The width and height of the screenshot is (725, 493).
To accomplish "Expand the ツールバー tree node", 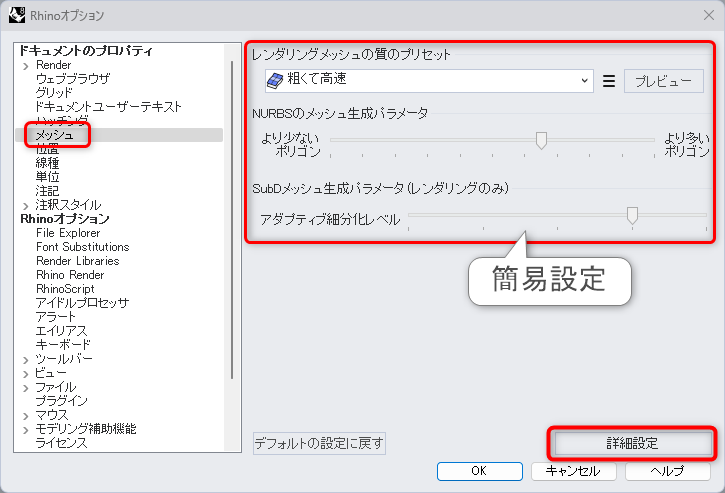I will pos(26,360).
